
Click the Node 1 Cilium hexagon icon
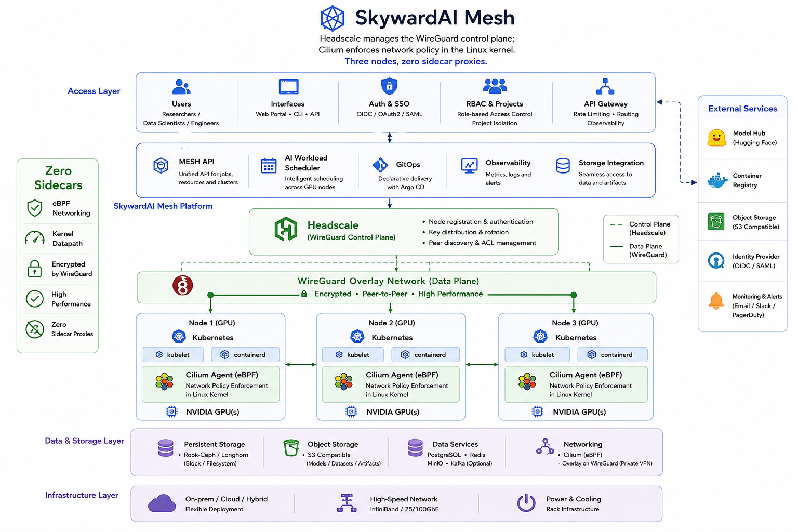click(164, 381)
